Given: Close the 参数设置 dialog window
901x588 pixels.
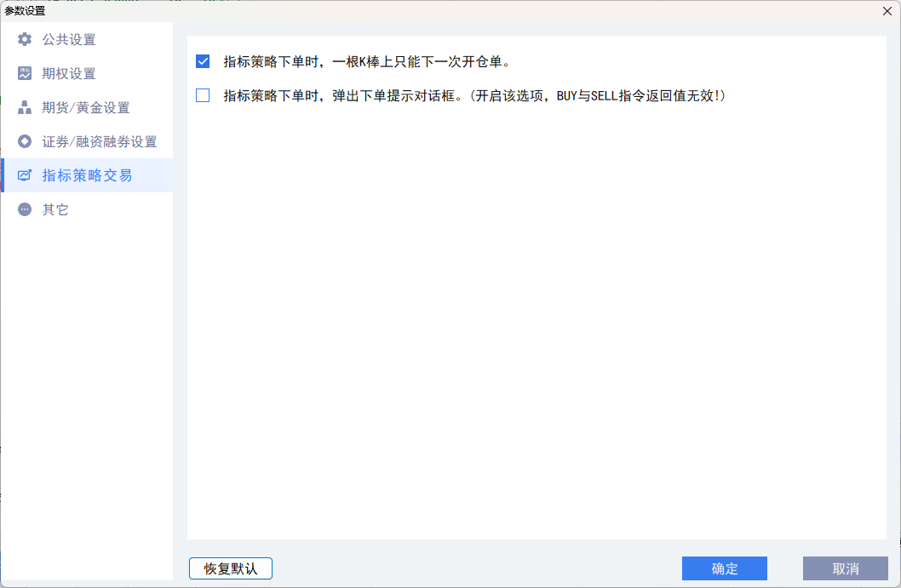Looking at the screenshot, I should coord(887,11).
